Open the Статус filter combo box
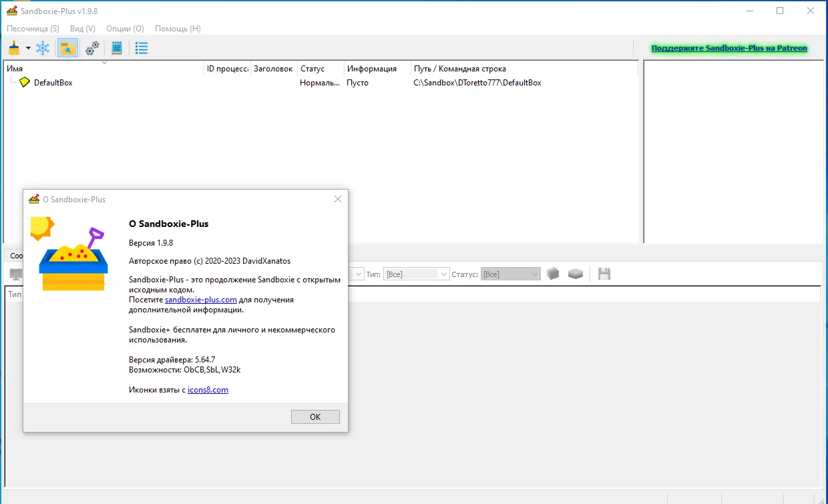828x504 pixels. click(510, 274)
